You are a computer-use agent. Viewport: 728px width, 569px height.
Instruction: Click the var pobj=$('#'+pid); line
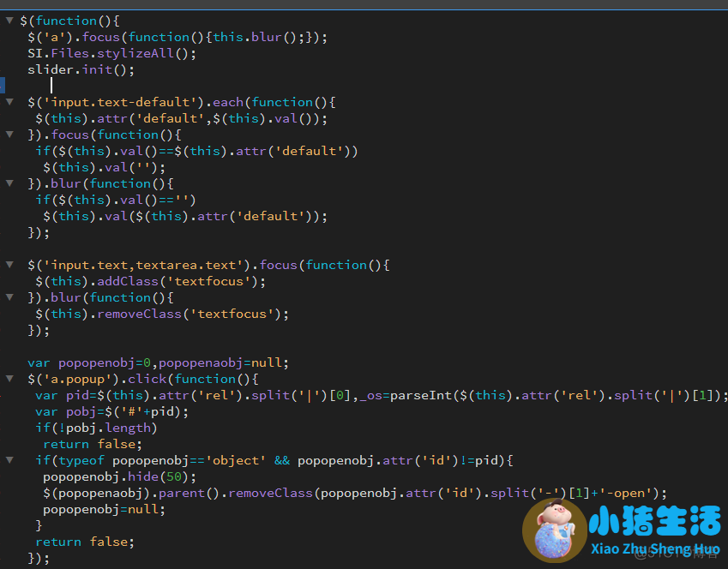(x=111, y=411)
